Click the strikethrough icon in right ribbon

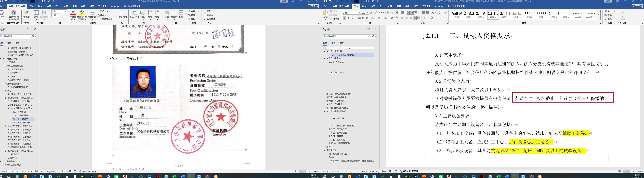pos(359,18)
